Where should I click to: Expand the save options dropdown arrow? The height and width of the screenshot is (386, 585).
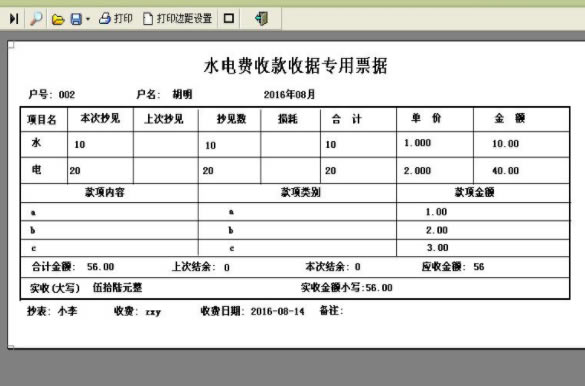tap(88, 19)
